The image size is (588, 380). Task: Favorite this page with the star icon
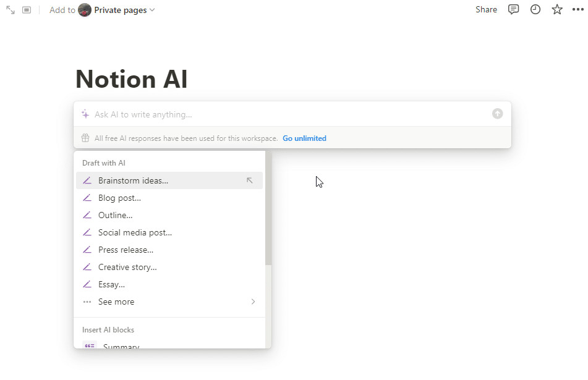557,9
